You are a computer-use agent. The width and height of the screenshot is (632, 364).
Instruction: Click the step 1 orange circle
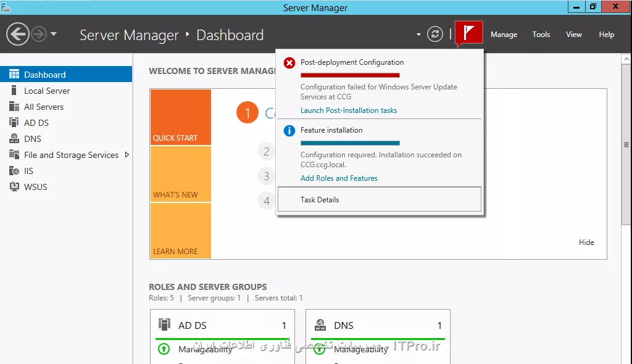point(247,112)
